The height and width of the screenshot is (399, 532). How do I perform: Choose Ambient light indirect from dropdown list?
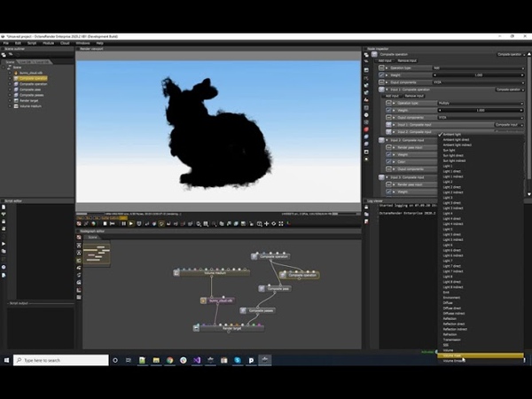pos(458,145)
